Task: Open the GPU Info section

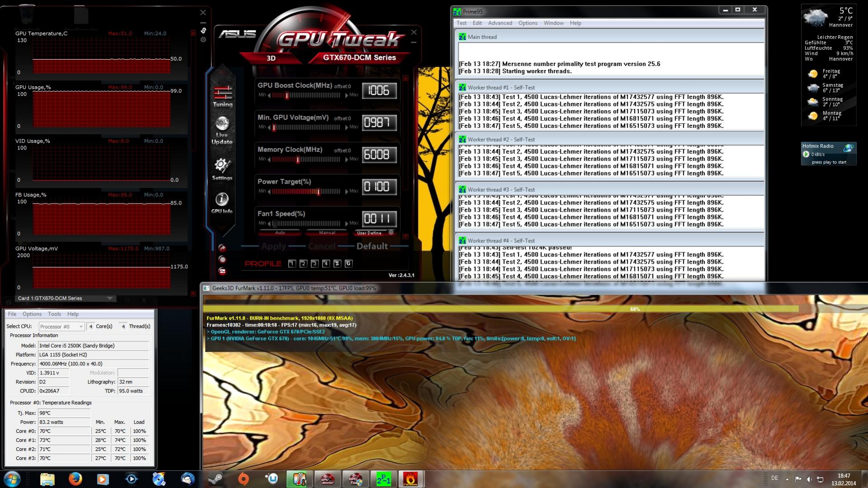Action: (222, 203)
